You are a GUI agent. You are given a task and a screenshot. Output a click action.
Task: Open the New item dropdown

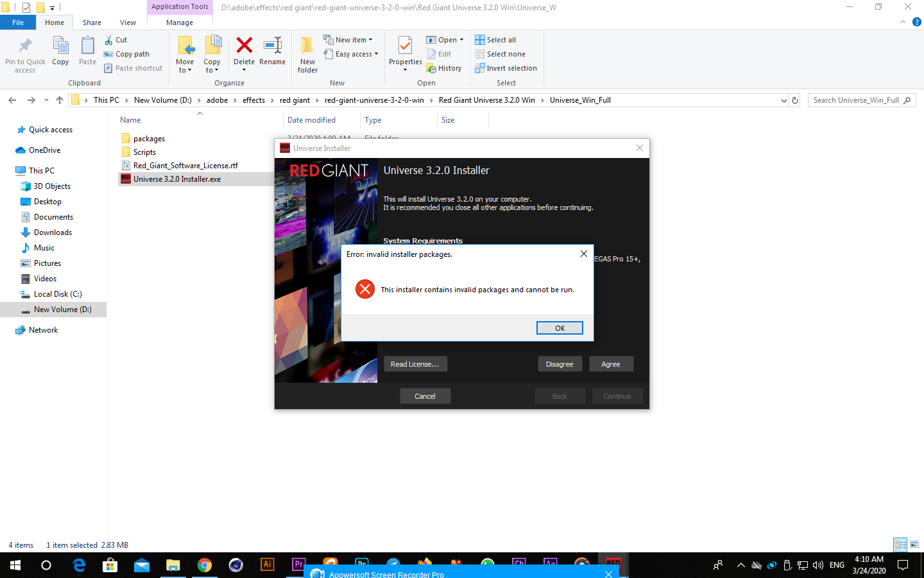pyautogui.click(x=348, y=40)
